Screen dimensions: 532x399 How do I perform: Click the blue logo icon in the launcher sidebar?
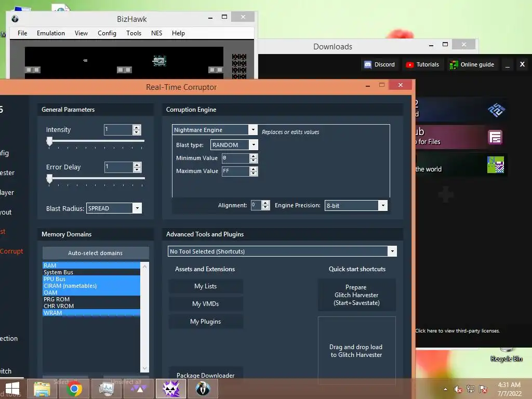coord(496,110)
